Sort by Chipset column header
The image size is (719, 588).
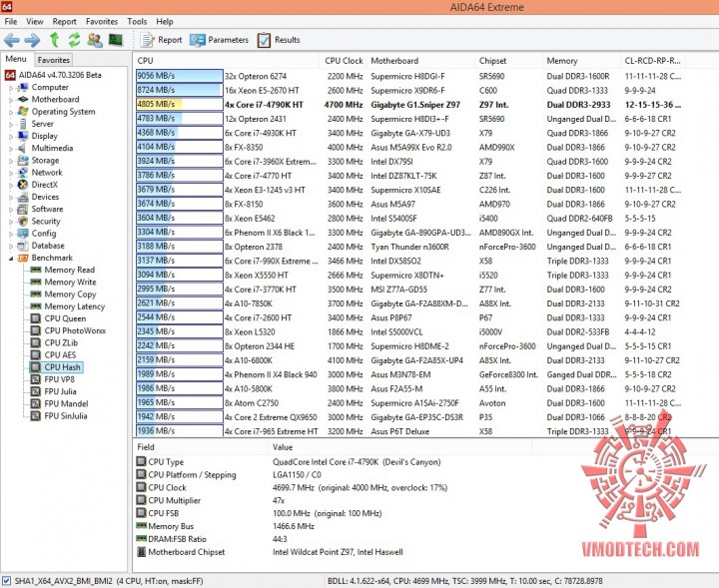[x=508, y=61]
